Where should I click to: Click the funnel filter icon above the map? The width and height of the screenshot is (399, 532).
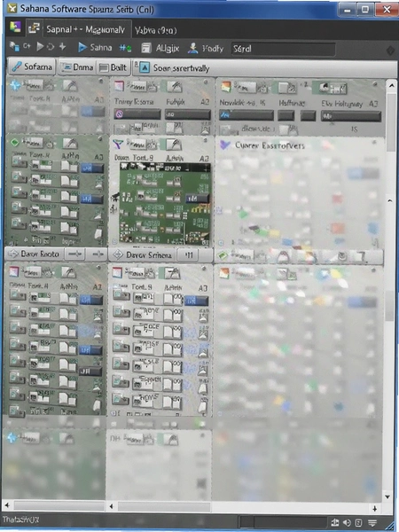118,145
